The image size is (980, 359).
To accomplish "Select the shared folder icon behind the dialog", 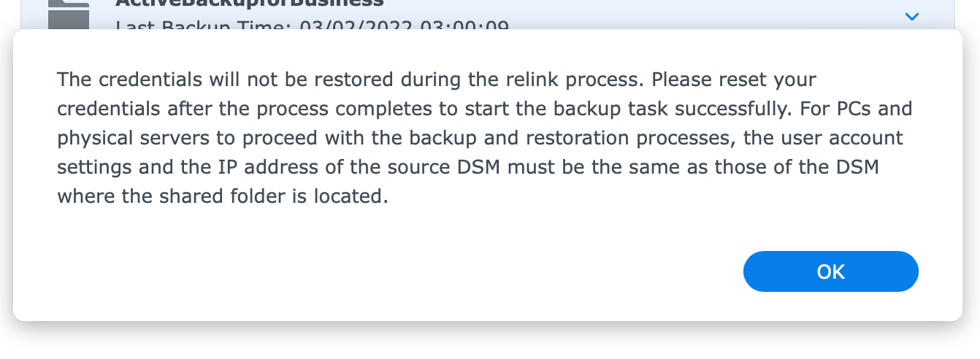I will click(x=69, y=15).
